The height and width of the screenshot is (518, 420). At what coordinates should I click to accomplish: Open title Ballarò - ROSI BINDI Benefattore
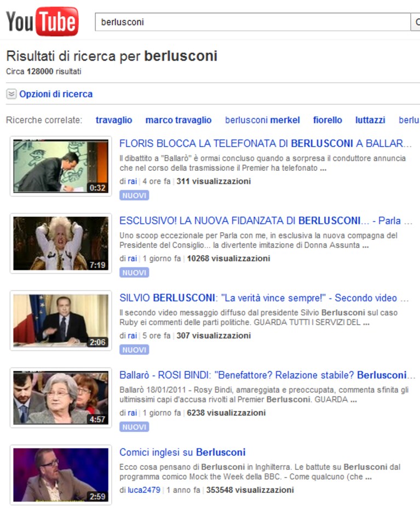coord(267,375)
